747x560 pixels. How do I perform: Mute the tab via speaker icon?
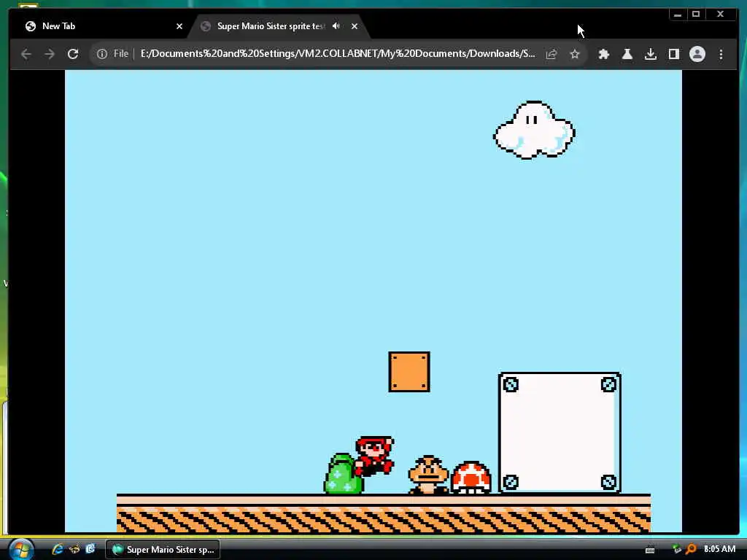[x=336, y=26]
